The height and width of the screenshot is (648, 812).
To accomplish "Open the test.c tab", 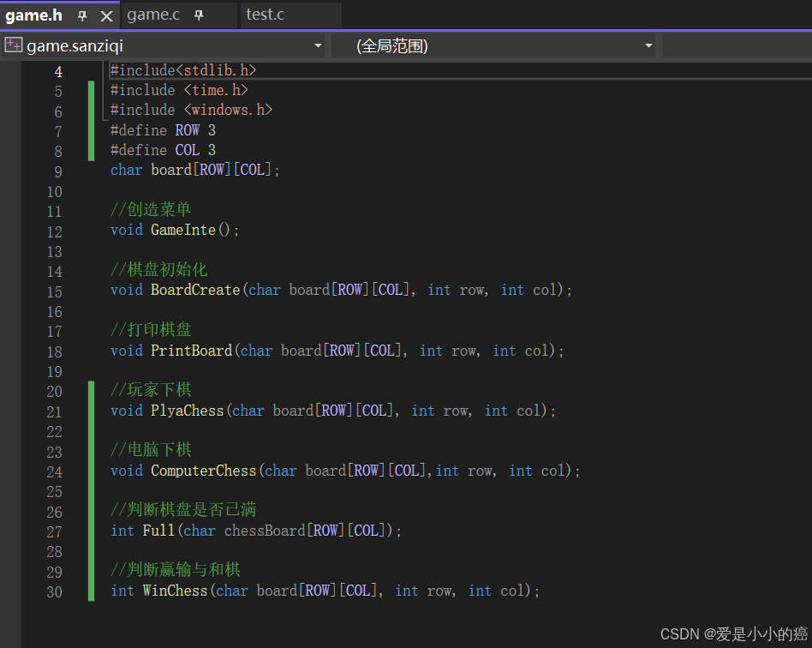I will point(266,15).
